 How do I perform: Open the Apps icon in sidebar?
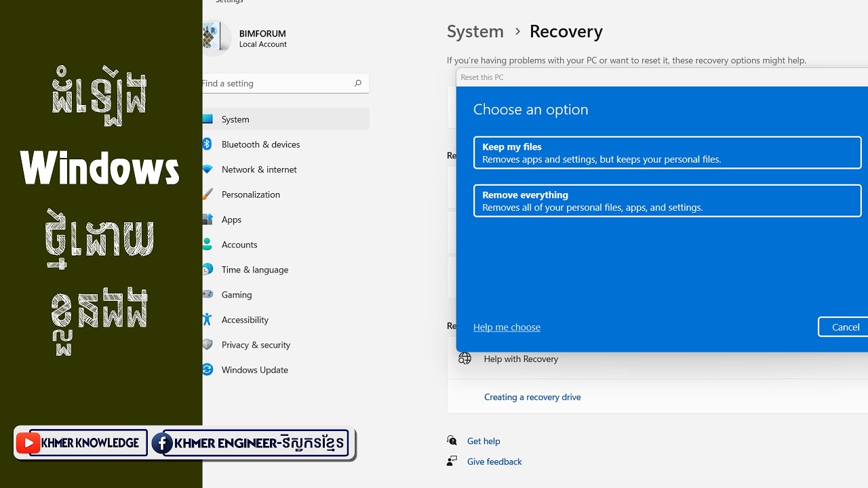pyautogui.click(x=208, y=220)
